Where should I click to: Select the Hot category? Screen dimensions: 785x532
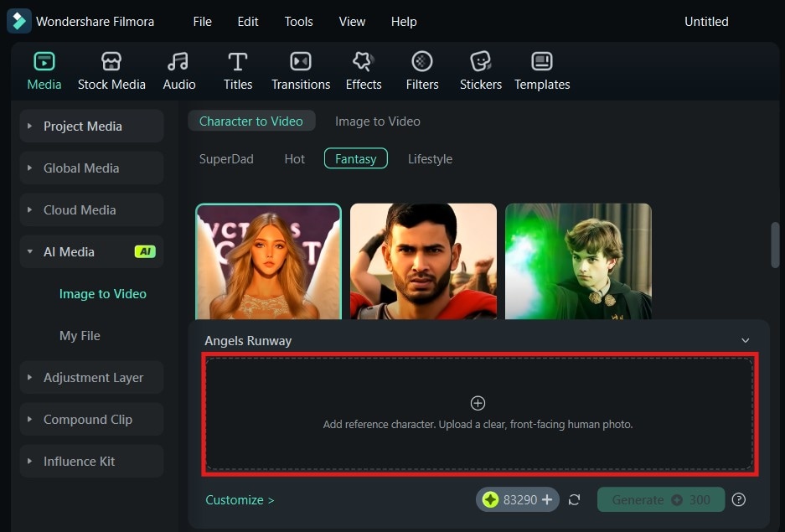point(294,159)
